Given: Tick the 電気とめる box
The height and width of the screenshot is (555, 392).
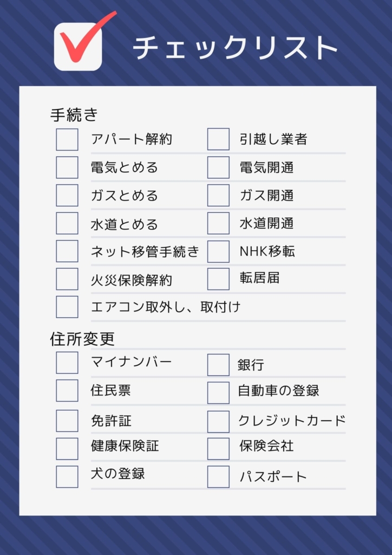Looking at the screenshot, I should click(x=67, y=167).
